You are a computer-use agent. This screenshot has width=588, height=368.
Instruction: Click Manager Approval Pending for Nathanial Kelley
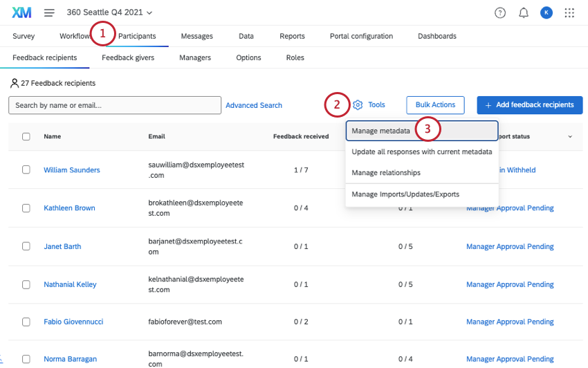510,284
